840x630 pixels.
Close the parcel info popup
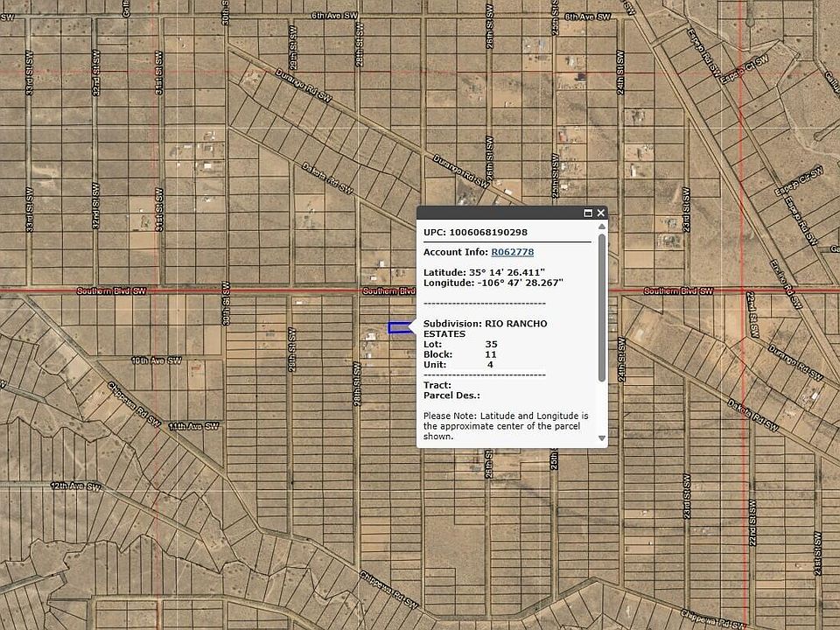point(600,213)
